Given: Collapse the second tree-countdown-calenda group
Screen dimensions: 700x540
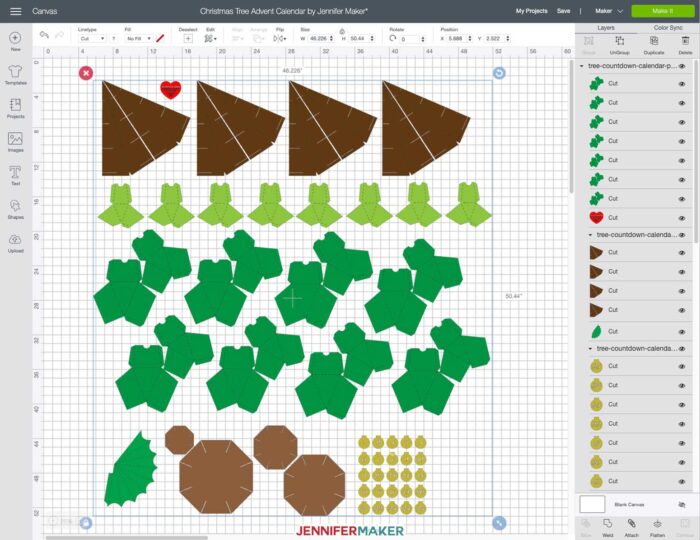Looking at the screenshot, I should pos(590,235).
